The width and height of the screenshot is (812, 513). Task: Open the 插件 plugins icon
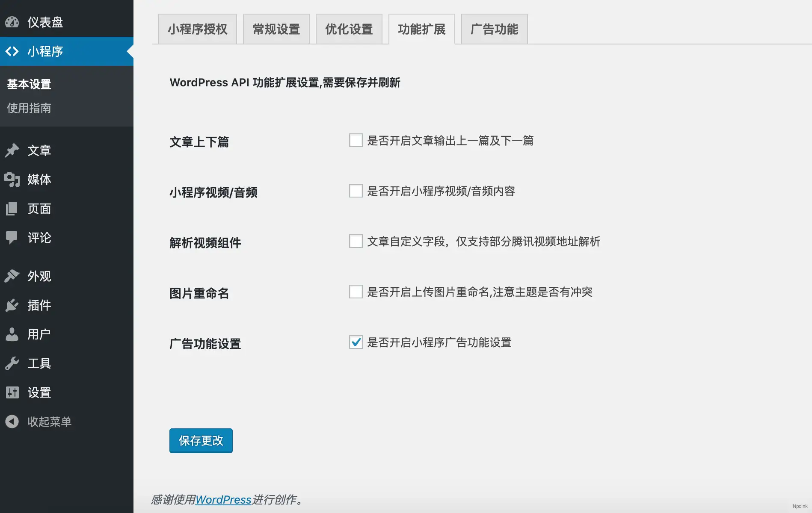[12, 305]
